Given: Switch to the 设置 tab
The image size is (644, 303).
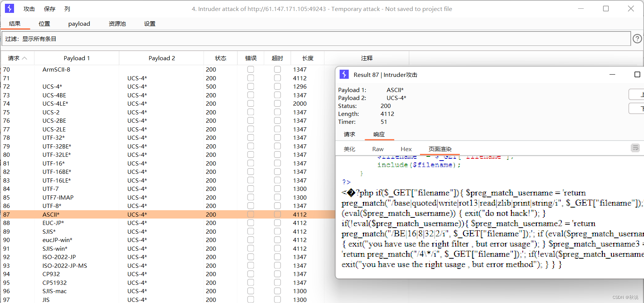Looking at the screenshot, I should [150, 23].
